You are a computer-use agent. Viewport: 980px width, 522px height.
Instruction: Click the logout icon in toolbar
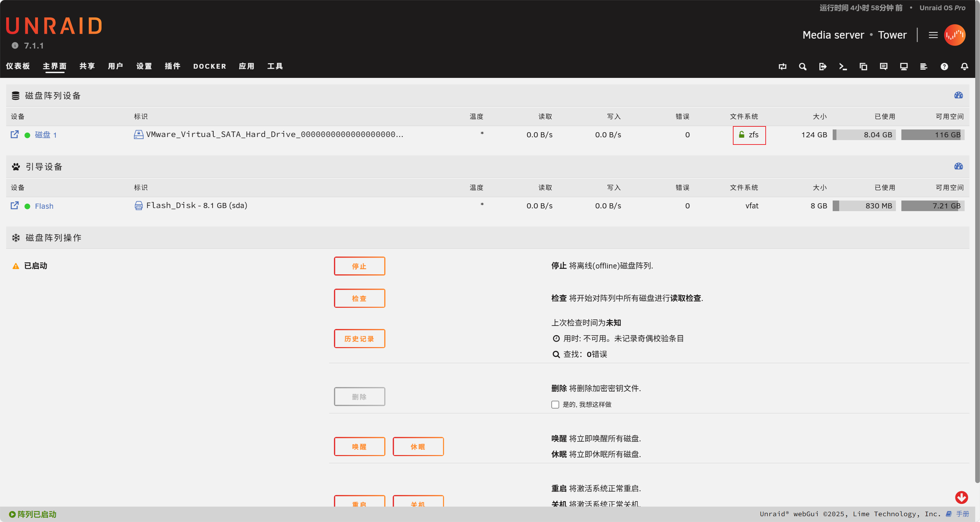[x=822, y=67]
